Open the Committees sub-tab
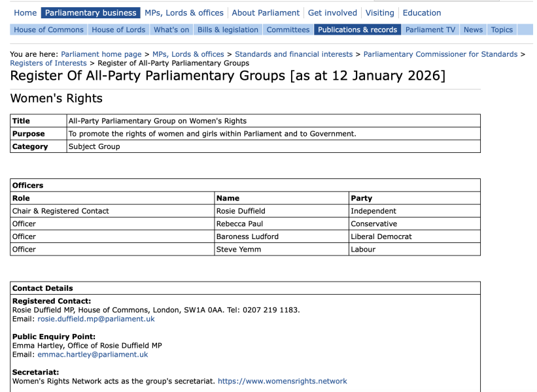 pyautogui.click(x=288, y=29)
